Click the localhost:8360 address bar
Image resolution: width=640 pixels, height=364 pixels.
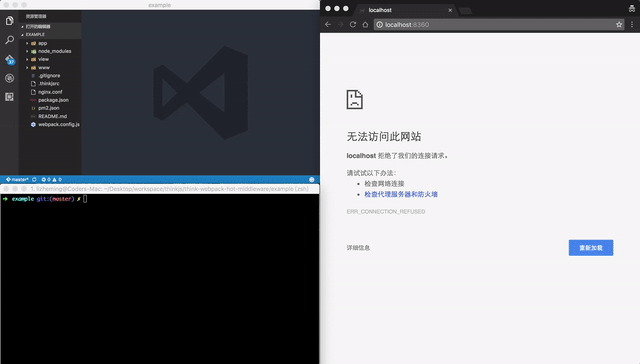pos(499,24)
